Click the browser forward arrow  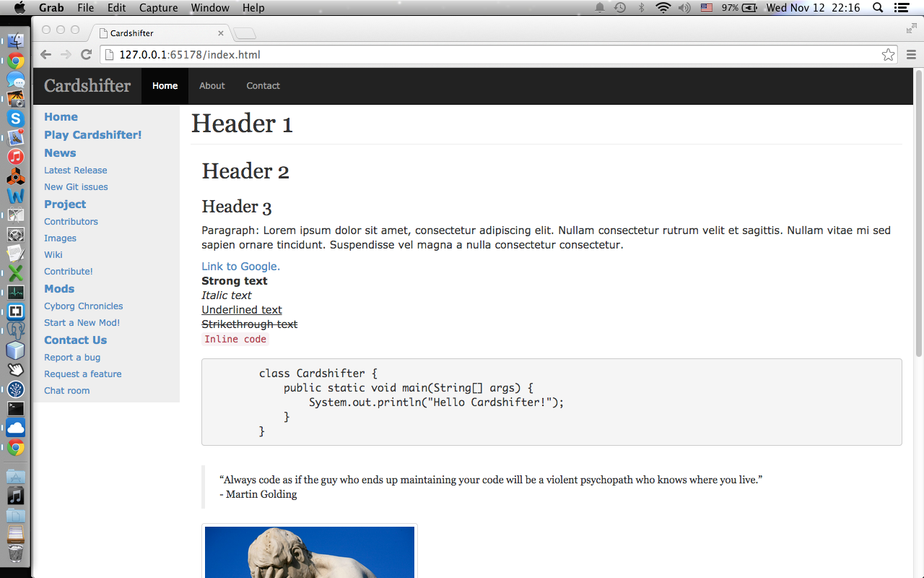coord(66,55)
